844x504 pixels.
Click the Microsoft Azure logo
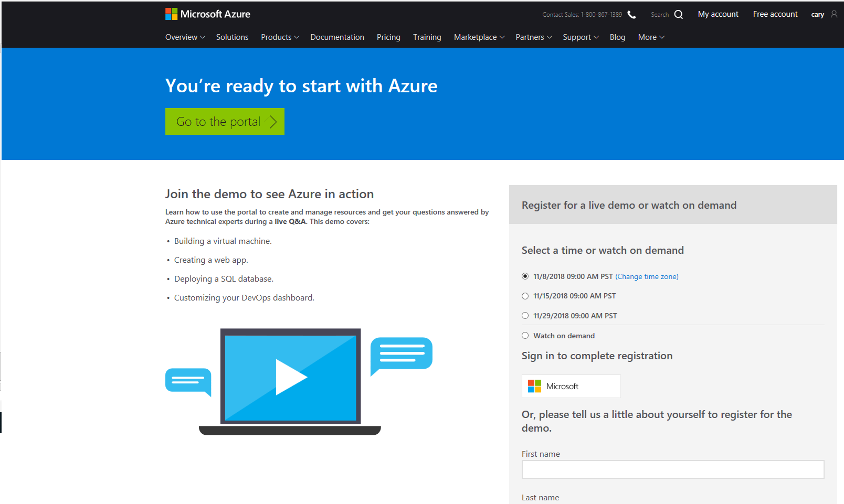pos(208,14)
